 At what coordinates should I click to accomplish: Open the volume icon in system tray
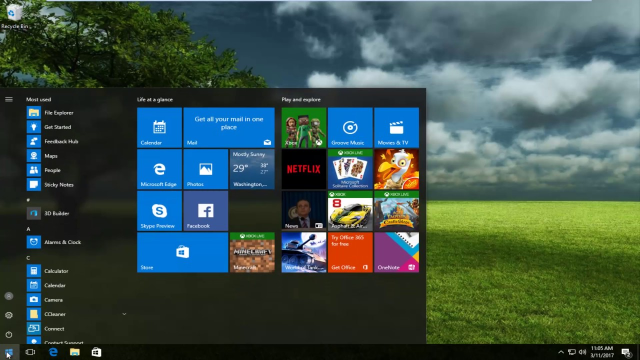pos(582,352)
